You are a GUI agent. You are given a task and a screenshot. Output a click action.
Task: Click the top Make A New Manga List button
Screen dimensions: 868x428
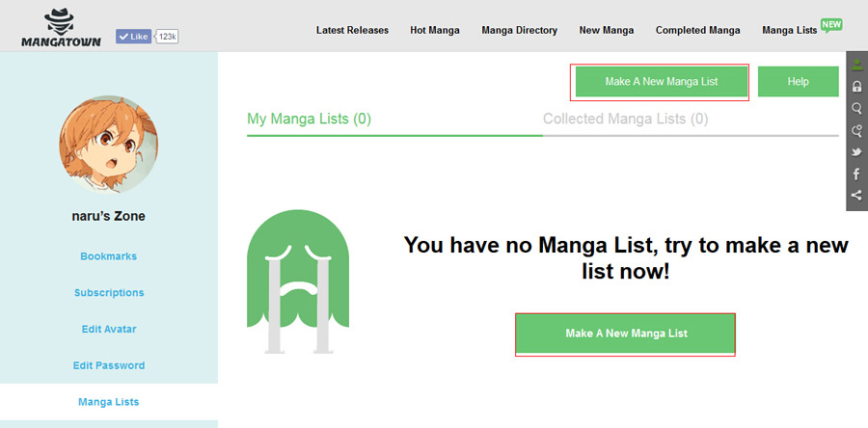point(661,82)
